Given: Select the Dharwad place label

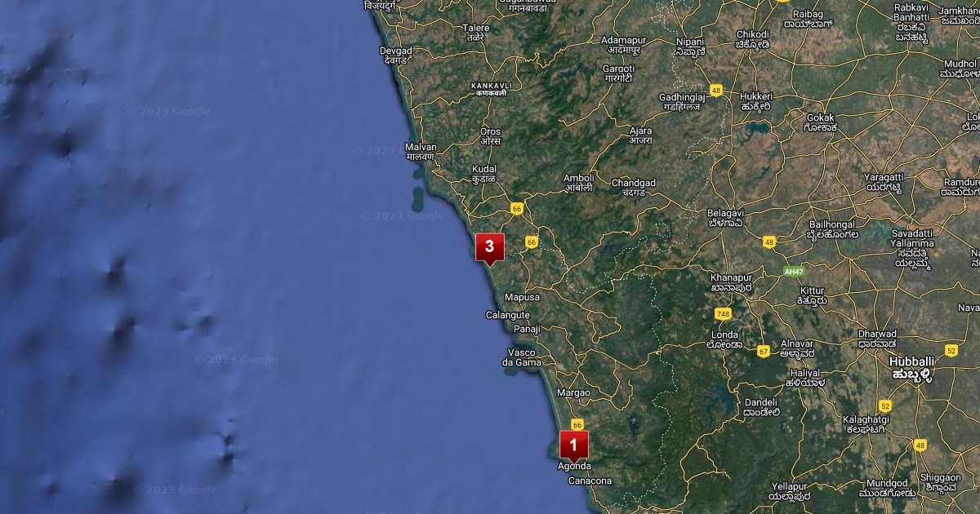Looking at the screenshot, I should pyautogui.click(x=877, y=339).
